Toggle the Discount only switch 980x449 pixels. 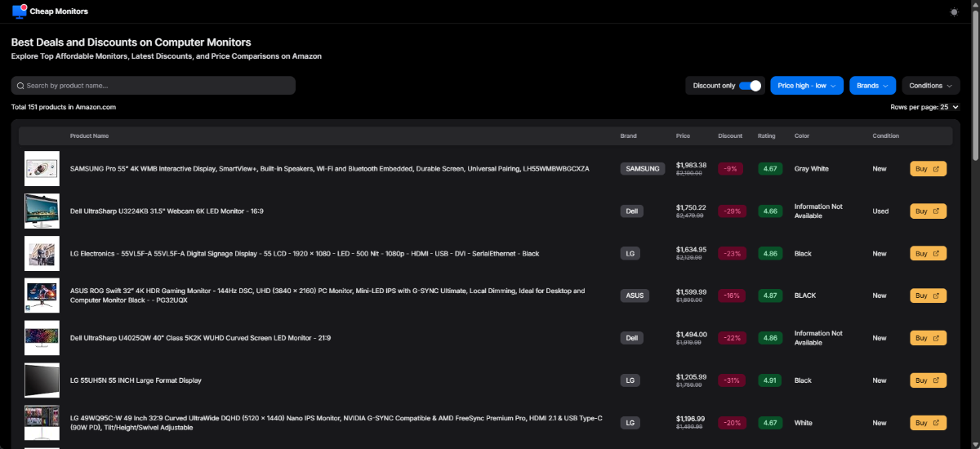[x=750, y=86]
